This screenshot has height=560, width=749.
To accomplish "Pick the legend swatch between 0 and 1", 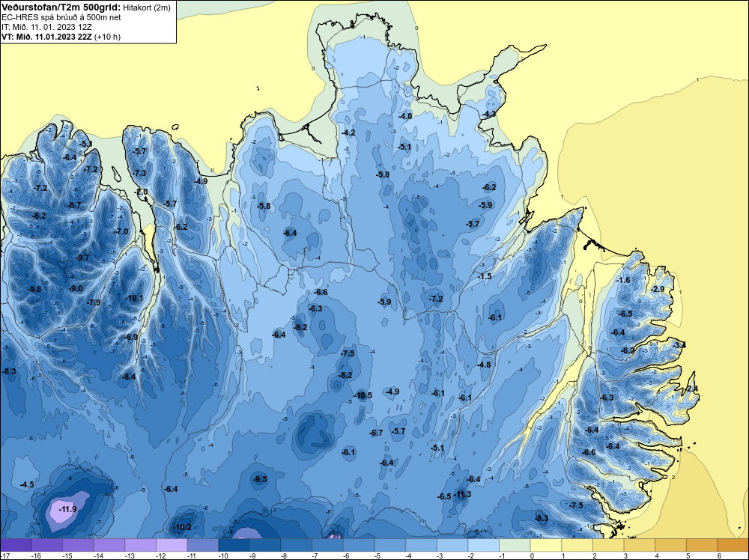I will 545,545.
